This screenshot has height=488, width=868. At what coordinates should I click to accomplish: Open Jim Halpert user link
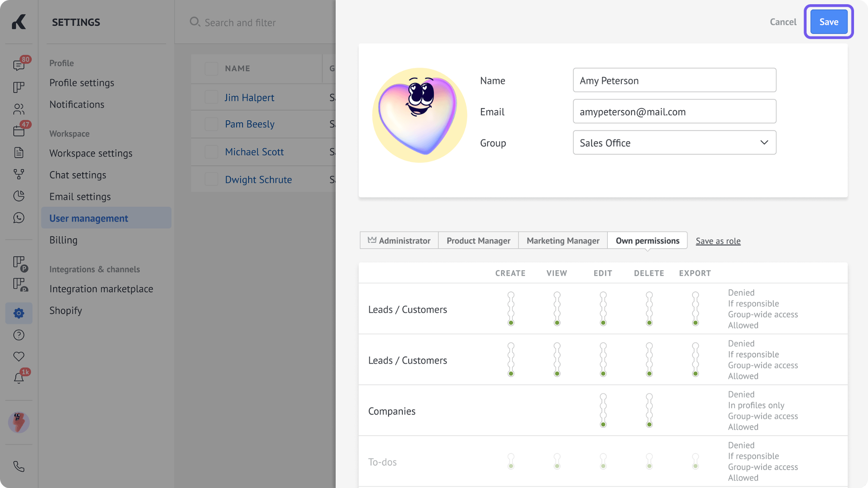coord(249,97)
